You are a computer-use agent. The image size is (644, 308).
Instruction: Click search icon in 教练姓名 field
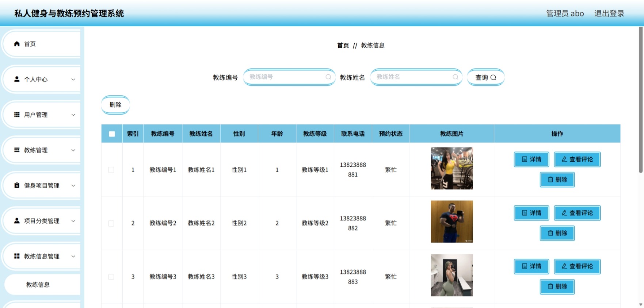(456, 77)
